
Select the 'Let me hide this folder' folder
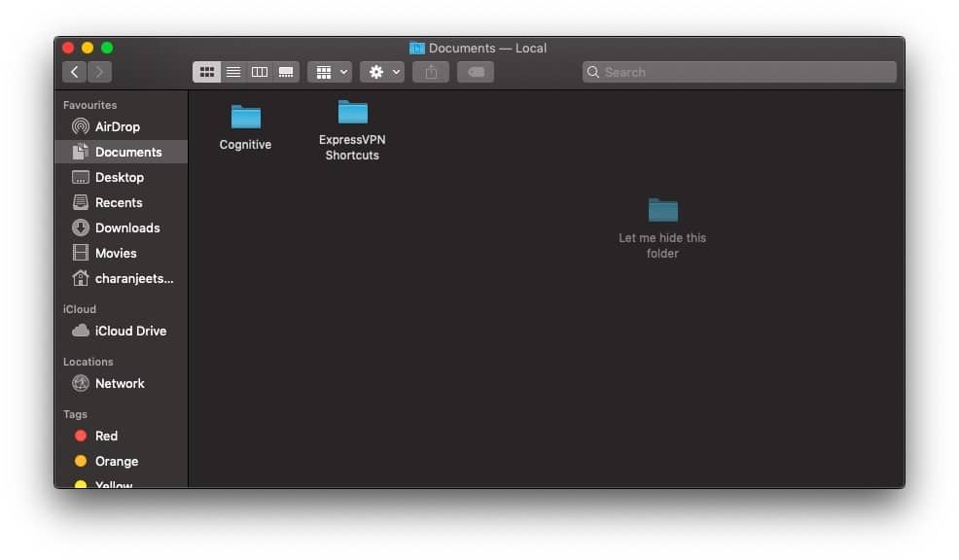pyautogui.click(x=662, y=210)
